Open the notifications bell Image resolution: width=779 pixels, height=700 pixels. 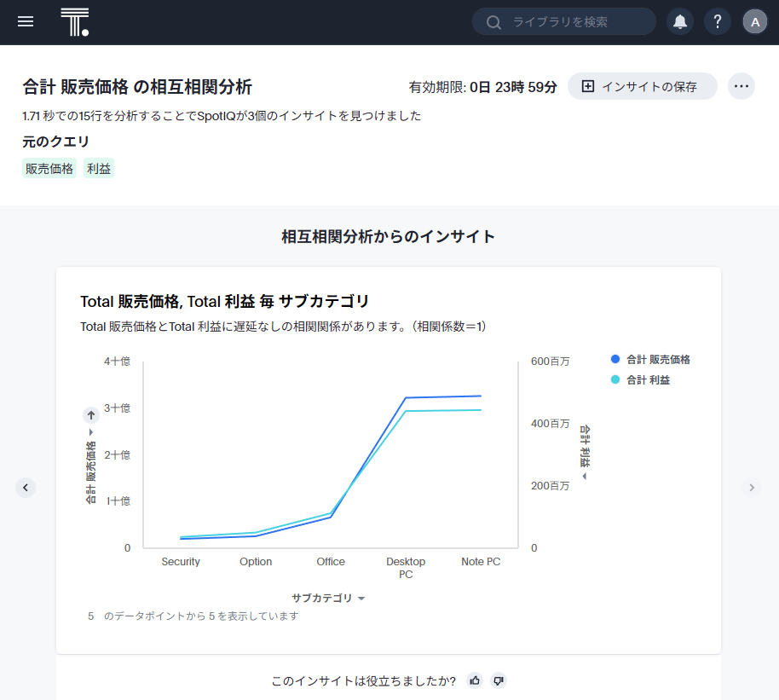pos(679,22)
